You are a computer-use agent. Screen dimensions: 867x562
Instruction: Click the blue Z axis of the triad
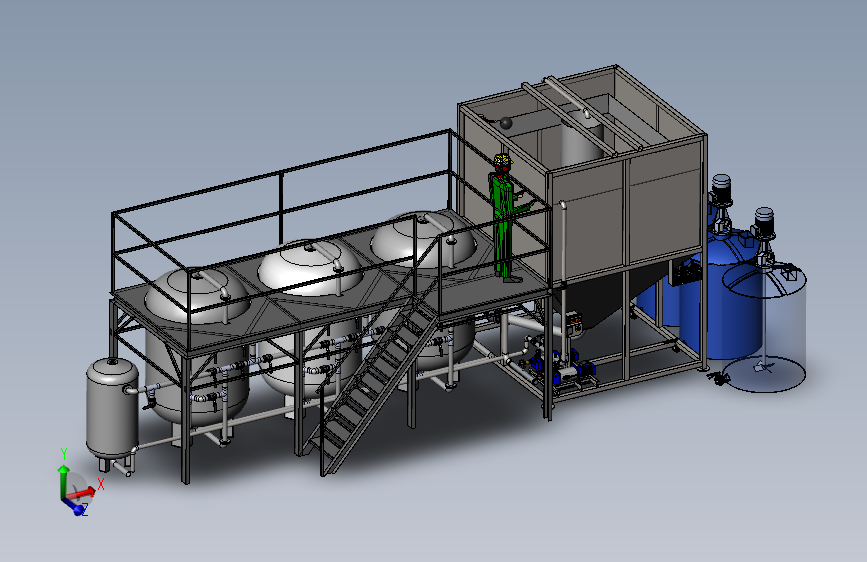coord(75,506)
